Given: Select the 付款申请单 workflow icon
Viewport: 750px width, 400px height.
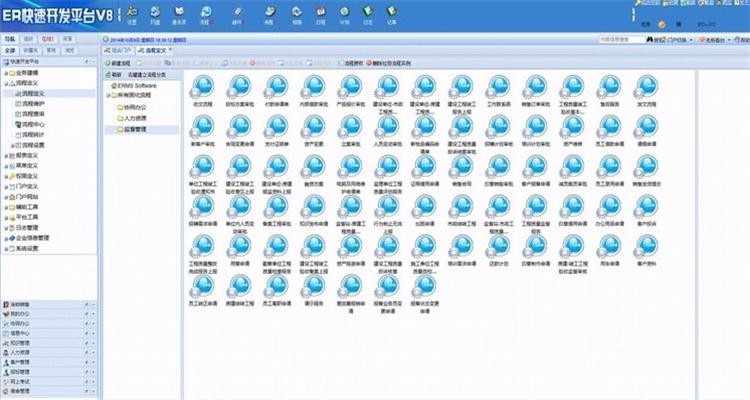Looking at the screenshot, I should (x=276, y=87).
